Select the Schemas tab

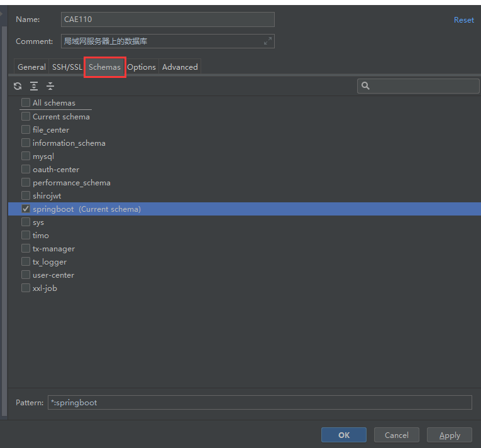click(104, 67)
